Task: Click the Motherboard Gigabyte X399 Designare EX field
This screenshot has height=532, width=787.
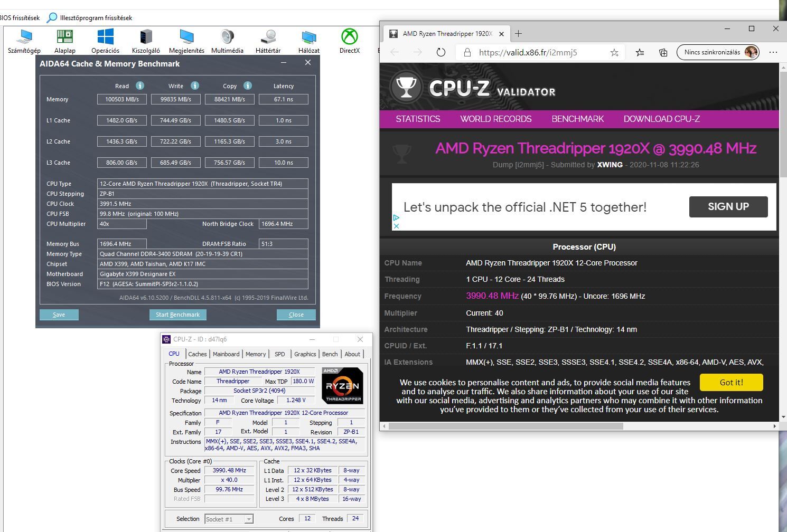Action: 203,274
